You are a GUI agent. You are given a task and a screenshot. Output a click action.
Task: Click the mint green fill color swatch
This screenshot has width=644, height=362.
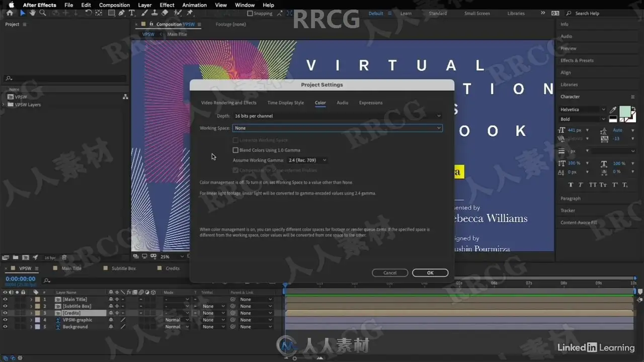click(x=624, y=111)
